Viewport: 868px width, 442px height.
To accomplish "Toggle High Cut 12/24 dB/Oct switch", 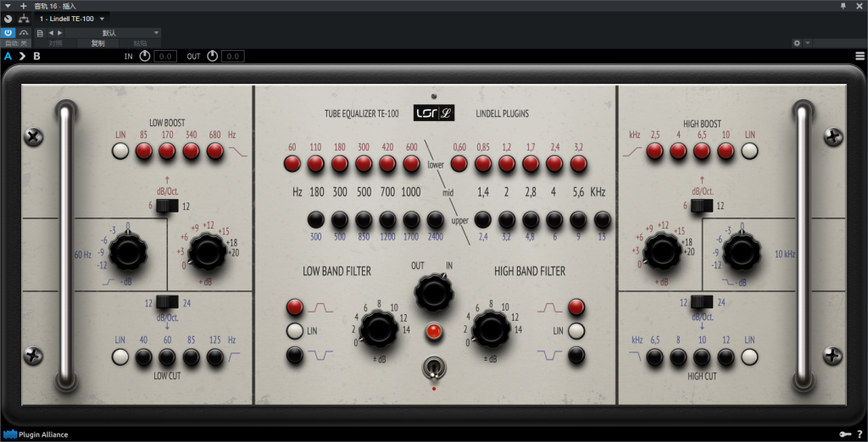I will click(701, 302).
